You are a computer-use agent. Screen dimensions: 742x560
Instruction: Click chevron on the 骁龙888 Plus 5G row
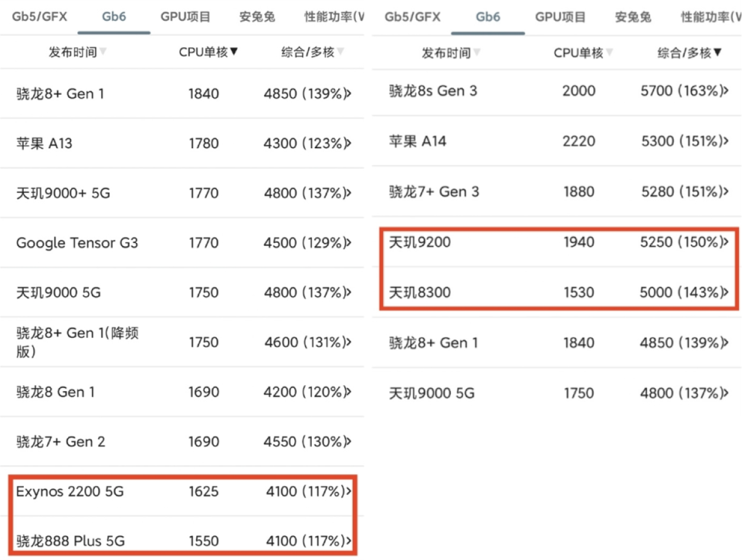pos(348,541)
